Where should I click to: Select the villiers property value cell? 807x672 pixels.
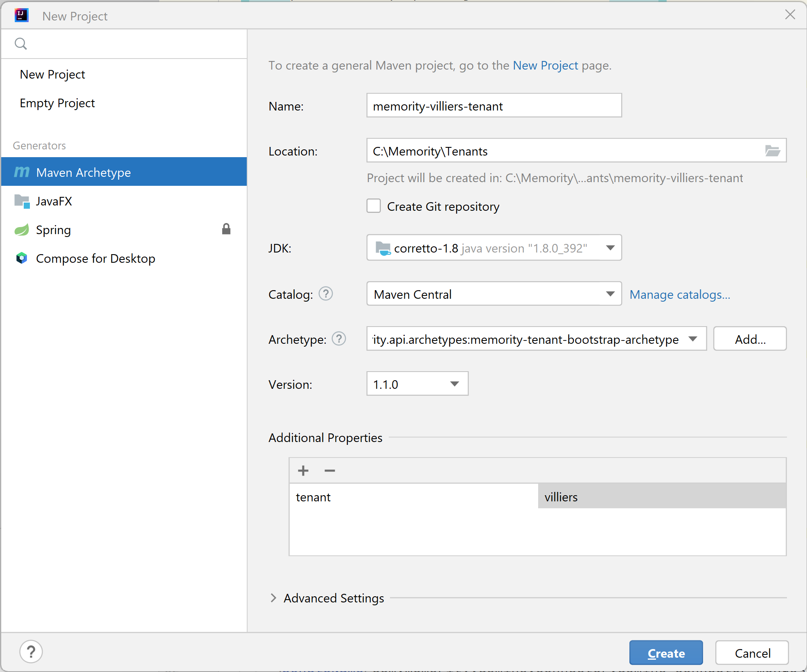click(x=662, y=497)
